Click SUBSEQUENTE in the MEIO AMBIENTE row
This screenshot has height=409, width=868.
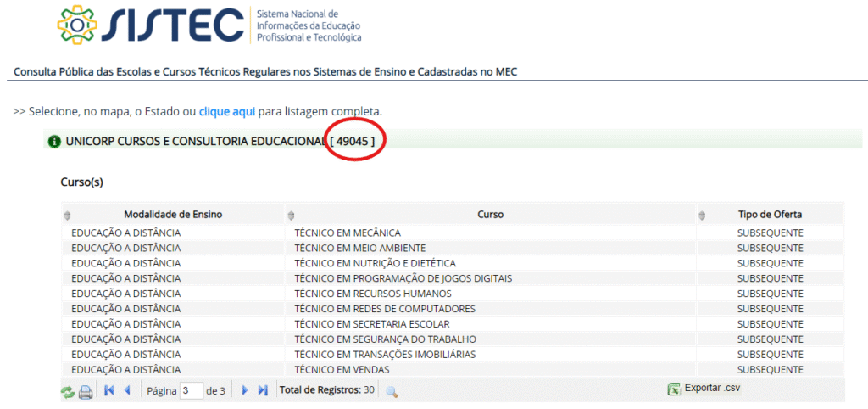click(x=770, y=248)
